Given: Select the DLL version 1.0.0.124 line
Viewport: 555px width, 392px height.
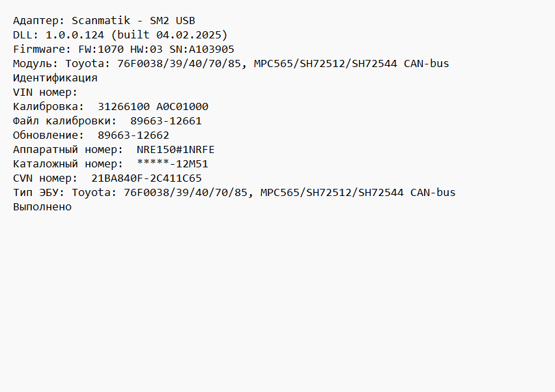Looking at the screenshot, I should 121,35.
